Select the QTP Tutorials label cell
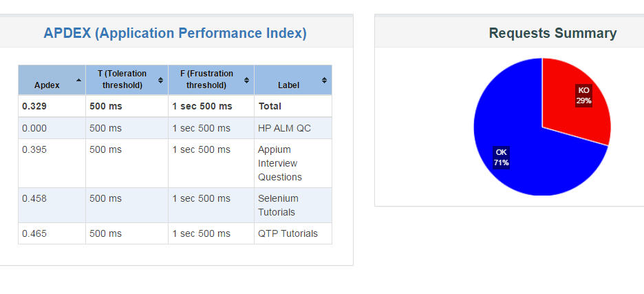The width and height of the screenshot is (644, 294). tap(288, 233)
